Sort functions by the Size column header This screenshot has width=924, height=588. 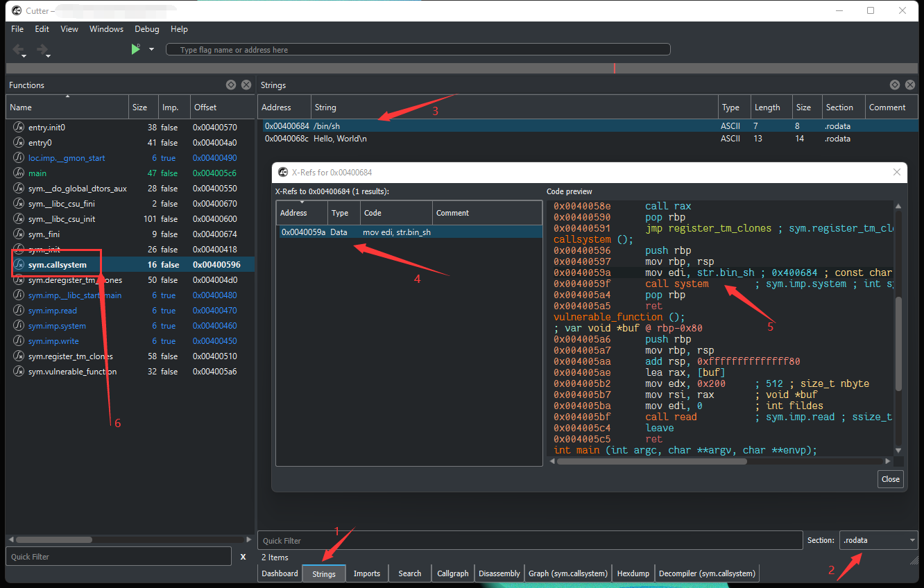tap(144, 107)
